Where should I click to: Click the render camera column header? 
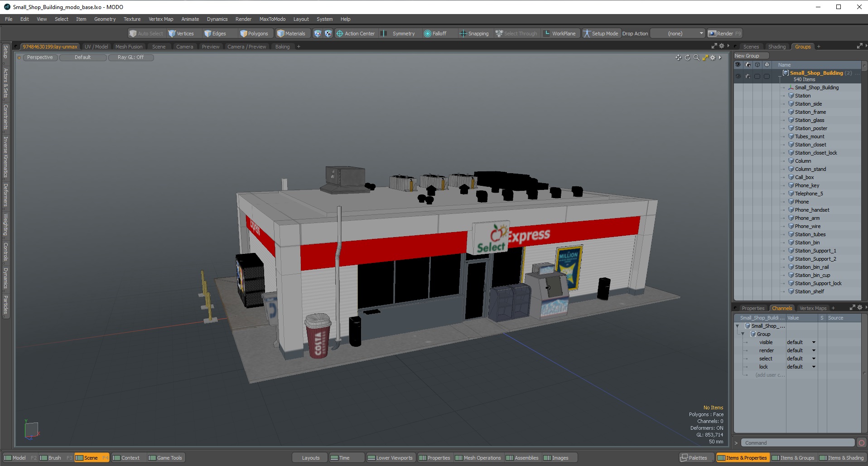tap(747, 65)
